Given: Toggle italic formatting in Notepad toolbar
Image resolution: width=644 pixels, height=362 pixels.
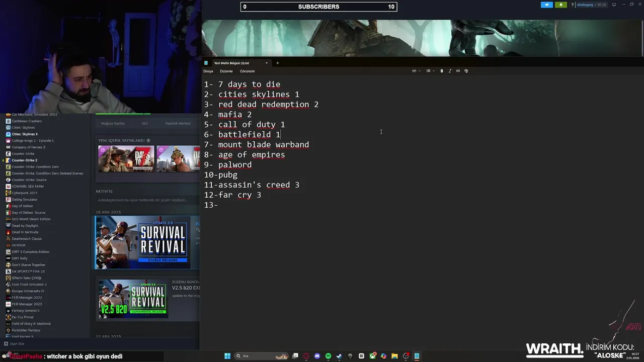Looking at the screenshot, I should coord(450,71).
